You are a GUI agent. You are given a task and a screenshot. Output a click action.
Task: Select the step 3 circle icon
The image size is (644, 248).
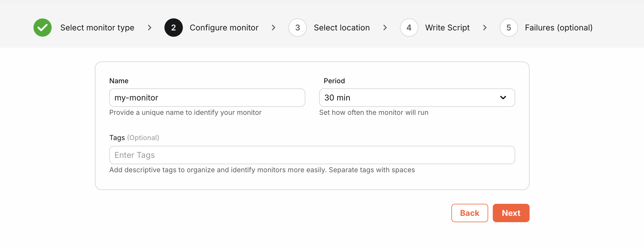coord(298,28)
